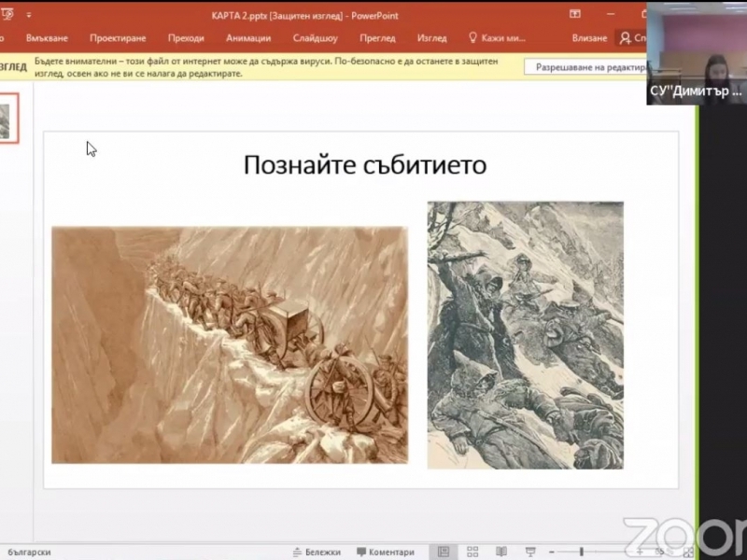747x560 pixels.
Task: Open the Преглед tab
Action: point(377,38)
